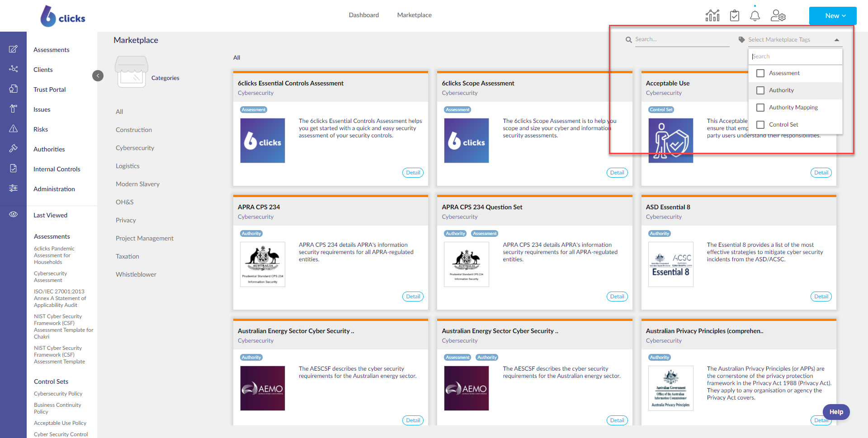Click the Help button
Screen dimensions: 868x438
tap(836, 412)
